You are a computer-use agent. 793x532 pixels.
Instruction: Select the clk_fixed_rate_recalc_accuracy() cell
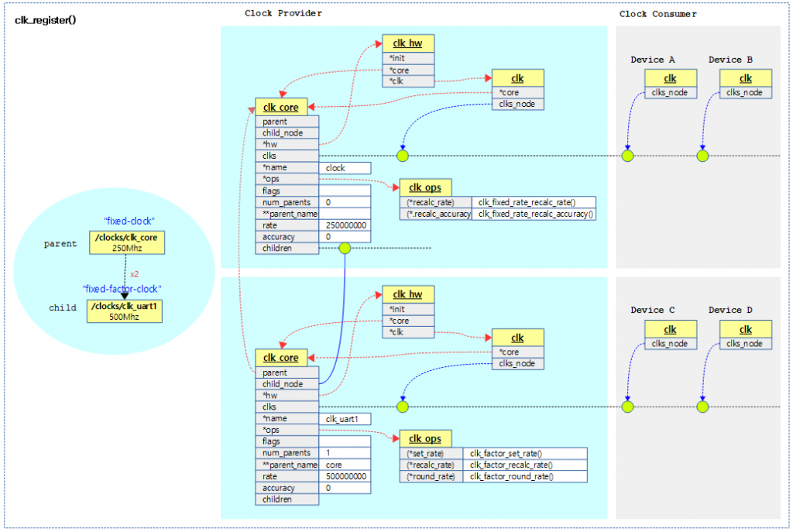coord(534,214)
